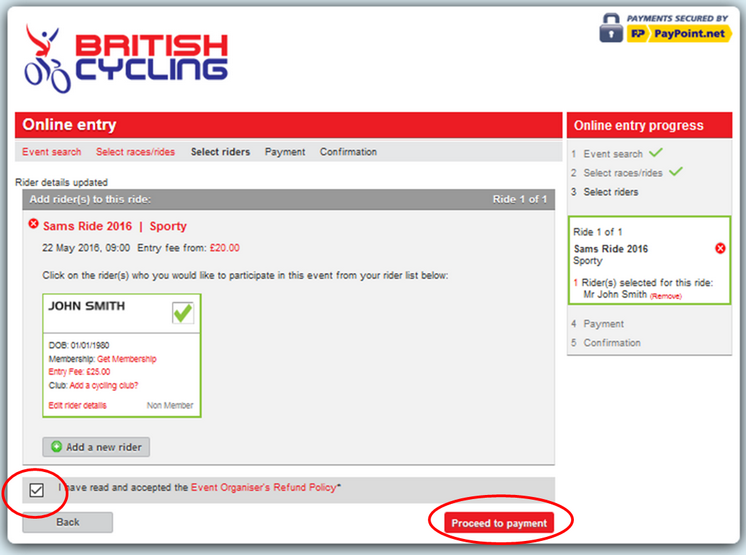Click the green check beside Select races/rides
Screen dimensions: 746x555
coord(676,171)
